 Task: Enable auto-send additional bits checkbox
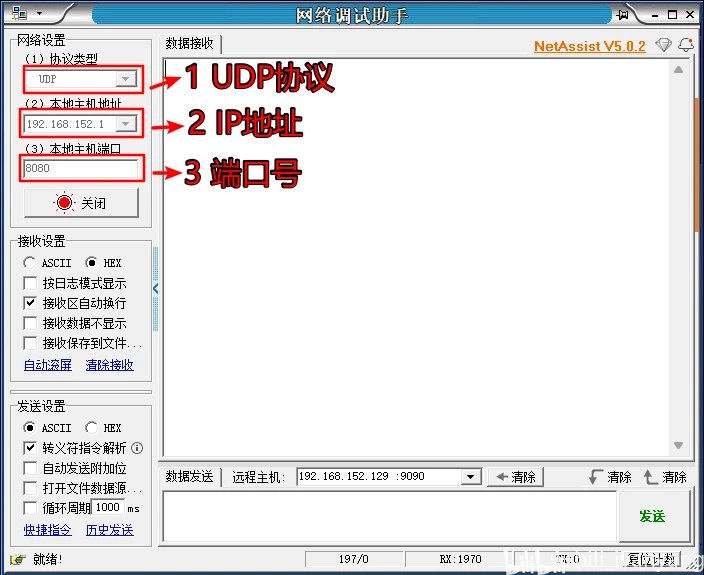click(x=30, y=468)
